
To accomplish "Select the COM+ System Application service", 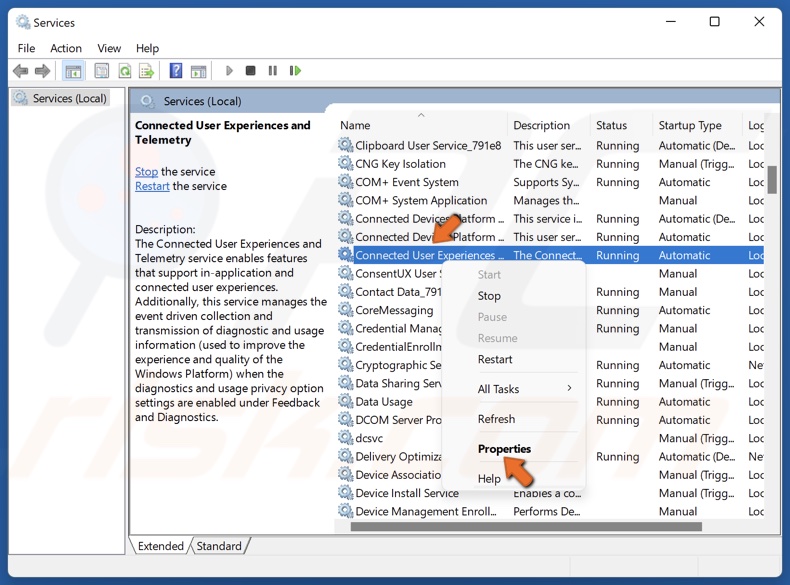I will [550, 201].
